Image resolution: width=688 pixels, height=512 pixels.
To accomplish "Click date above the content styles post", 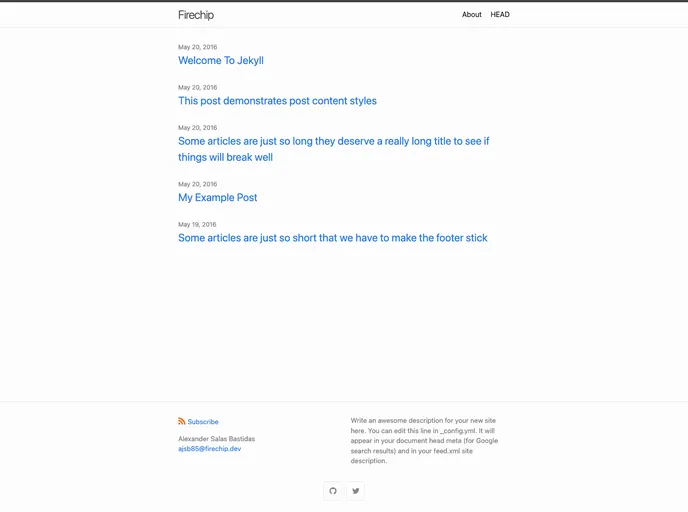I will (197, 87).
